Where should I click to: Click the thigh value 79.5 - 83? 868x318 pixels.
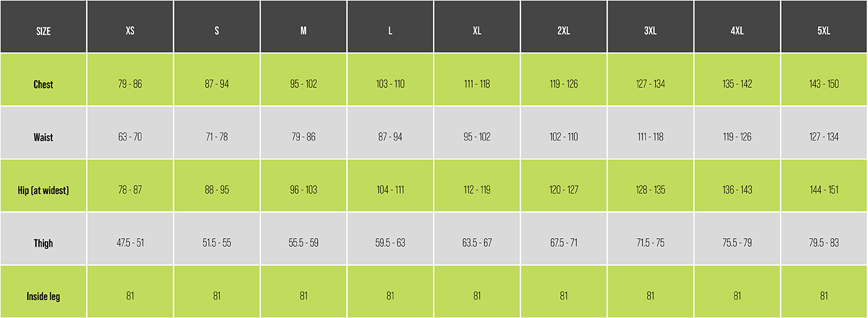pos(824,243)
